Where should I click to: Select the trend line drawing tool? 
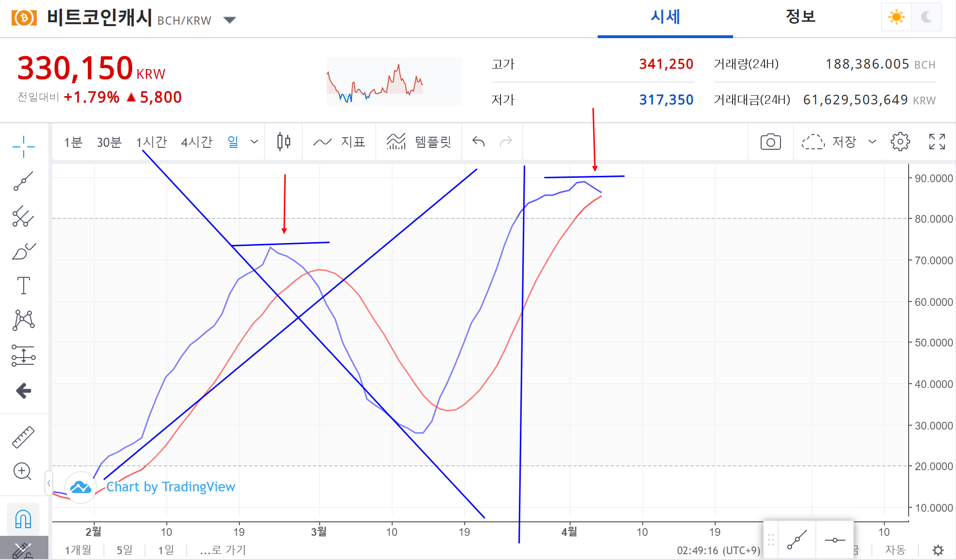pyautogui.click(x=23, y=181)
